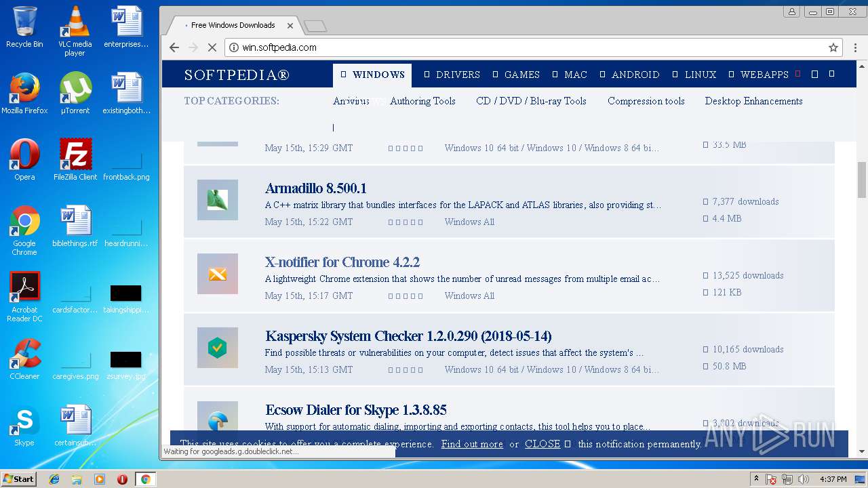The width and height of the screenshot is (868, 488).
Task: Click the star rating of Armadillo
Action: click(x=406, y=222)
